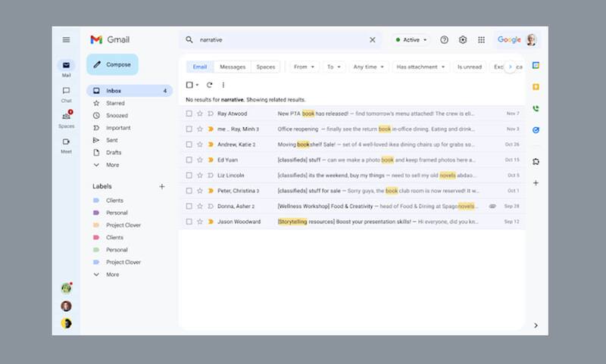Screen dimensions: 606x364
Task: Switch to the Spaces tab
Action: pyautogui.click(x=266, y=67)
